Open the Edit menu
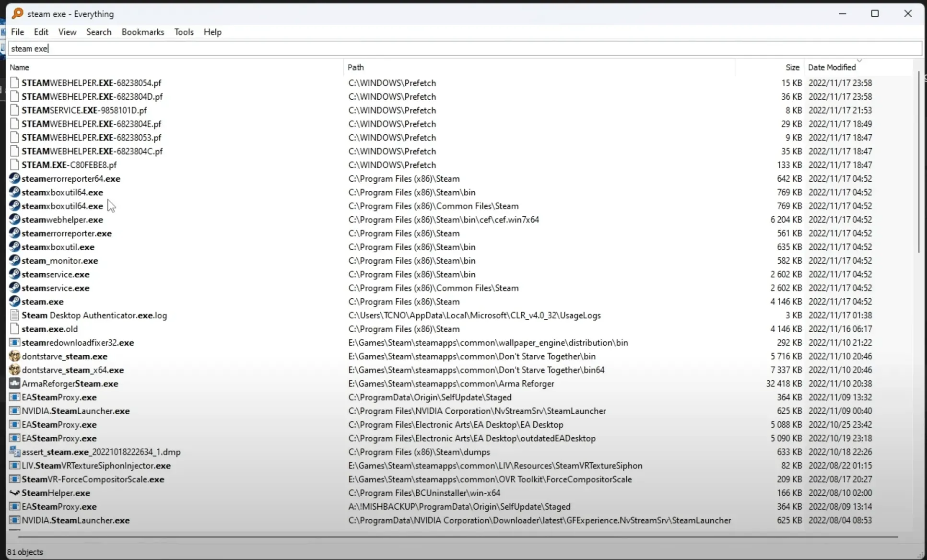Viewport: 927px width, 560px height. (x=41, y=32)
